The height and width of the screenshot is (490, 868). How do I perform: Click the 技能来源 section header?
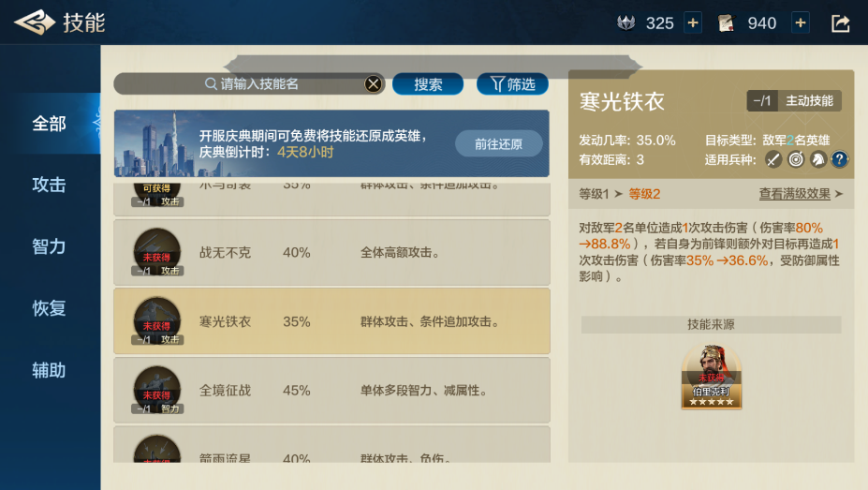pos(711,324)
